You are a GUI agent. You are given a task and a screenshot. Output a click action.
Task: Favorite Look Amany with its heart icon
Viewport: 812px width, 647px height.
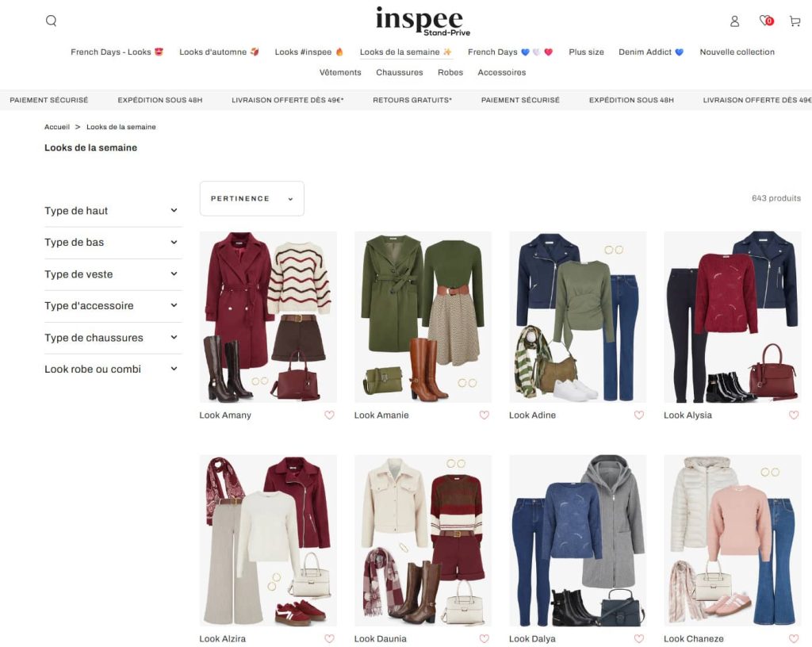[x=329, y=415]
